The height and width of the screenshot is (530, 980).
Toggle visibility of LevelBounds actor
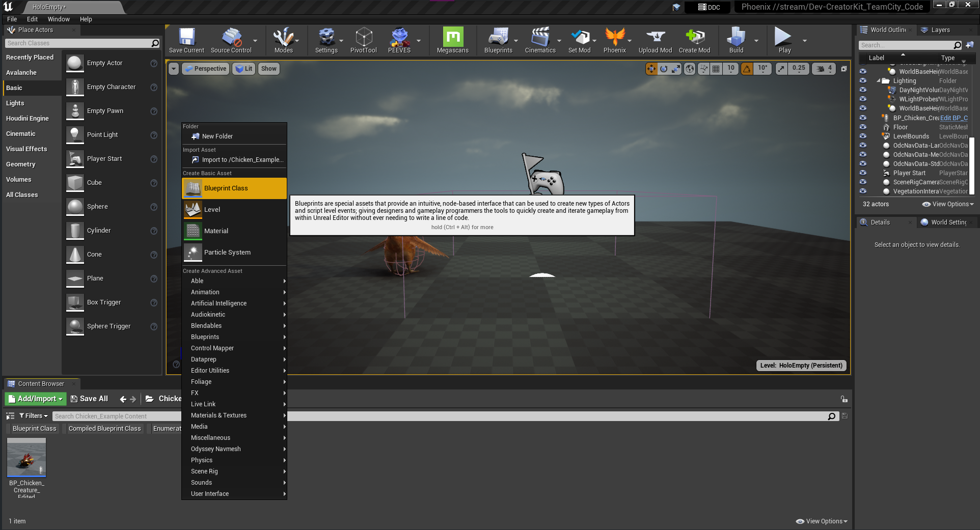pos(863,136)
